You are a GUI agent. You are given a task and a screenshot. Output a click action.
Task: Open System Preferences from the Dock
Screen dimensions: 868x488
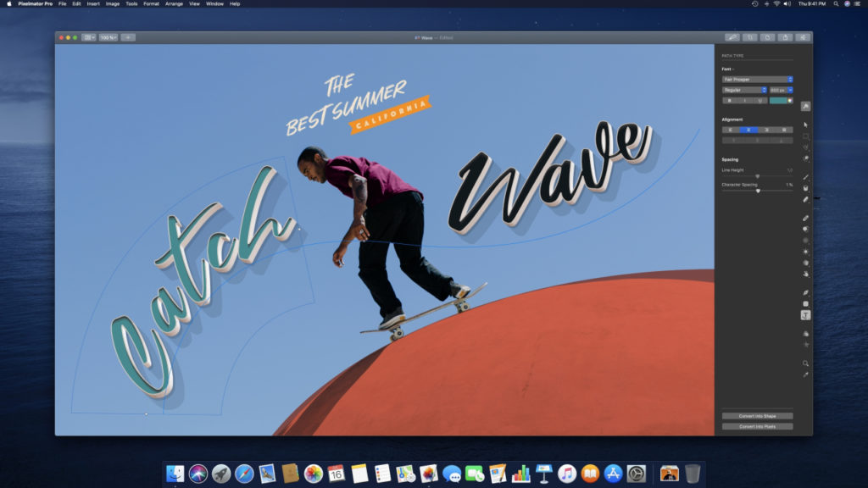tap(636, 474)
